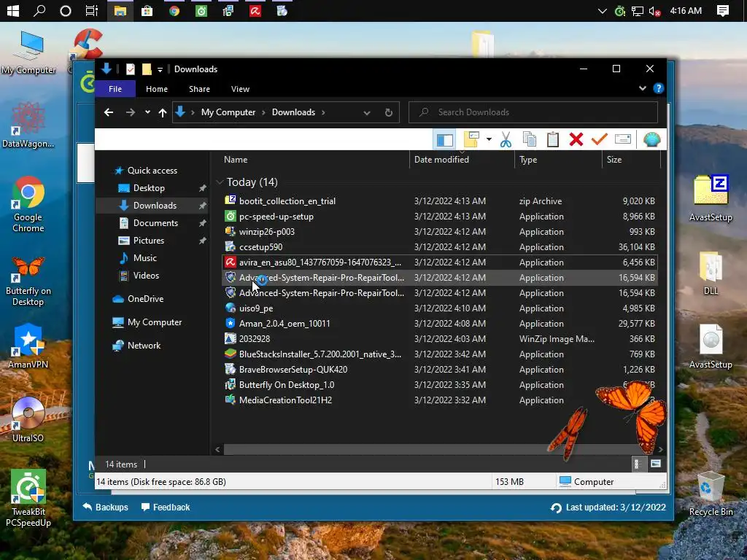The image size is (747, 560).
Task: Click the orange checkmark Properties icon
Action: (600, 139)
